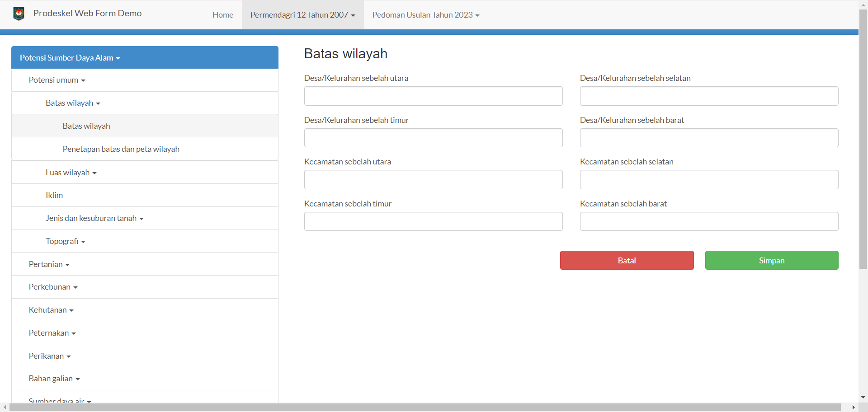This screenshot has width=868, height=412.
Task: Expand the Perikanan section
Action: pyautogui.click(x=145, y=356)
